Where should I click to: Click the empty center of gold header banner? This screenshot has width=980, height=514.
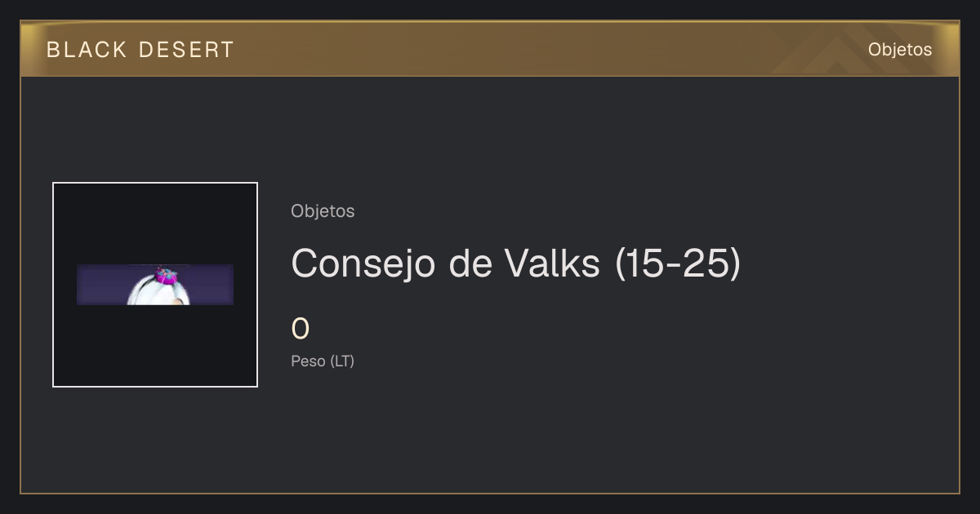[506, 50]
